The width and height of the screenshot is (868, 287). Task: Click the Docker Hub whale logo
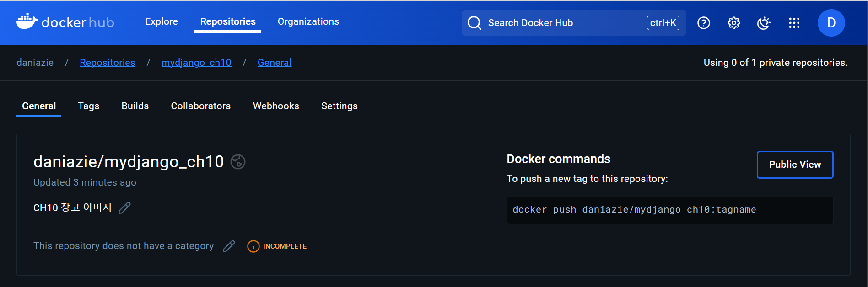(27, 21)
